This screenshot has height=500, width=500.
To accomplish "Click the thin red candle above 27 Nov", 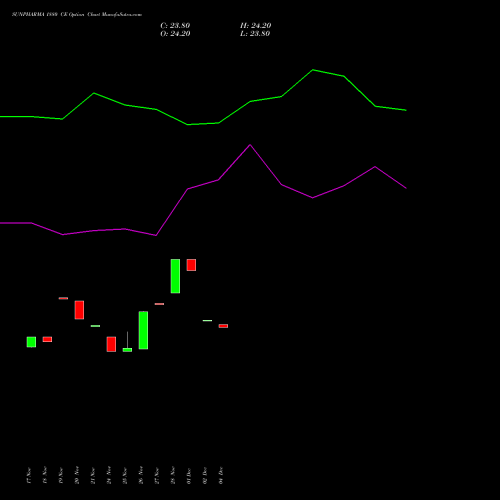I will [159, 304].
